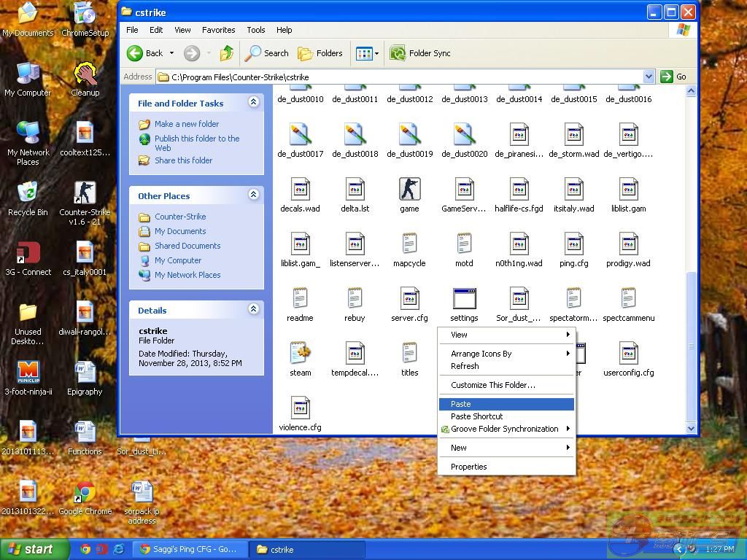
Task: Open the address bar dropdown arrow
Action: pos(649,77)
